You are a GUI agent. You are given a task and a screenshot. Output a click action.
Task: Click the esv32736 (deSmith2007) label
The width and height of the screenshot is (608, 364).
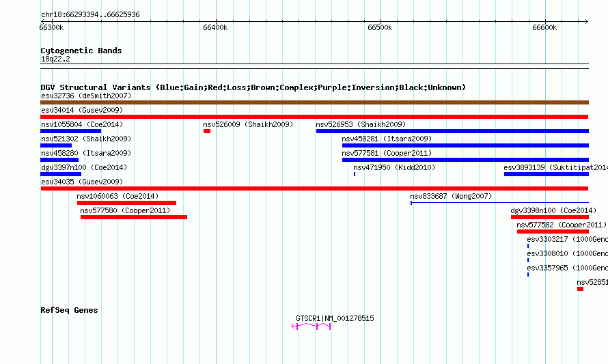point(86,96)
